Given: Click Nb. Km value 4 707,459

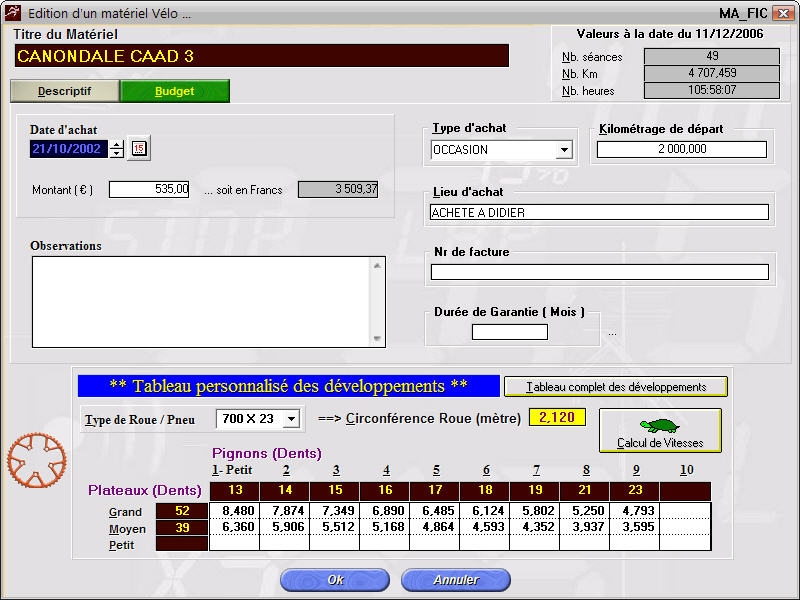Looking at the screenshot, I should pos(712,73).
